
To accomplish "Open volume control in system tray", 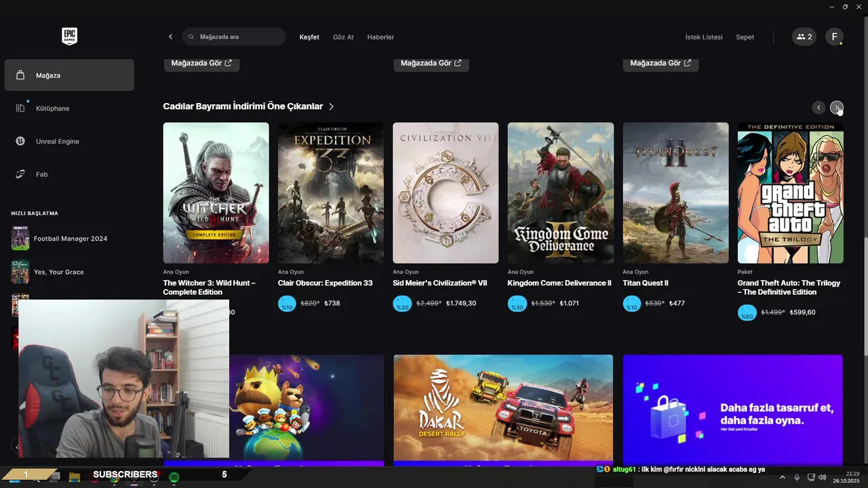I will point(823,477).
